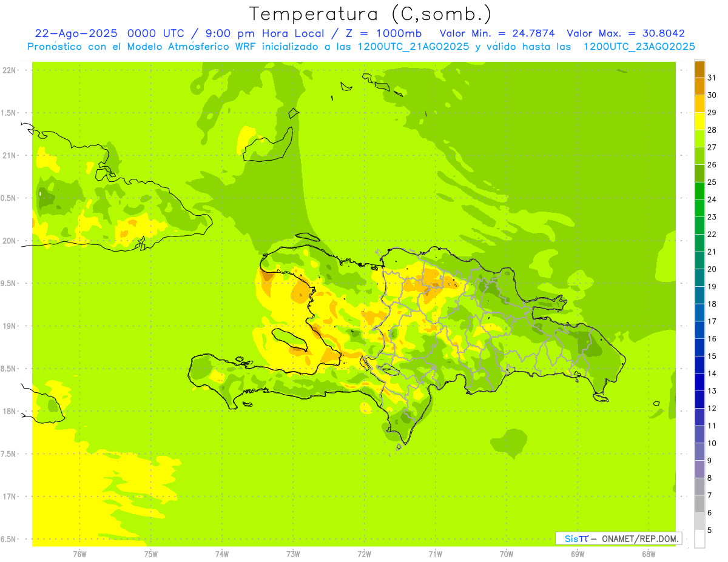
Task: Select the dark orange swatch above 31
Action: (x=699, y=69)
